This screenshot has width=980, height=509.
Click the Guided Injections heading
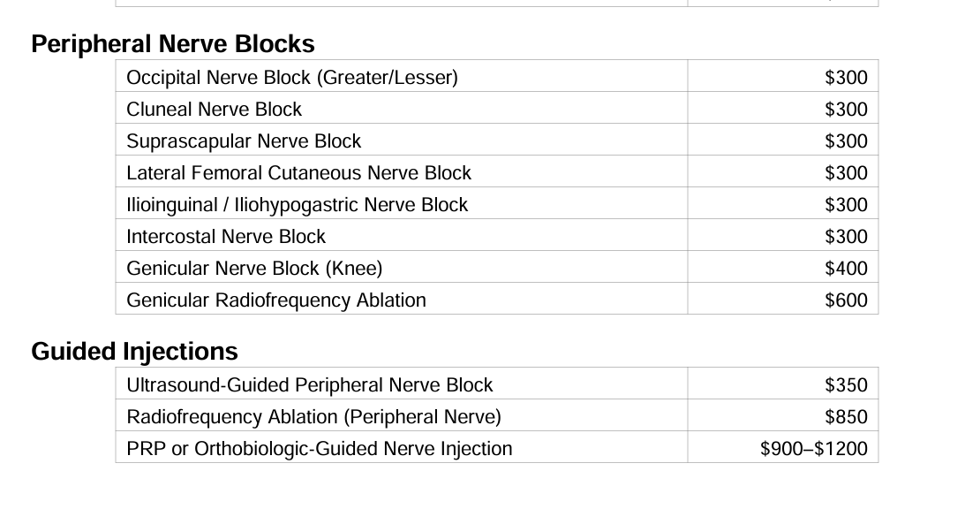(134, 352)
